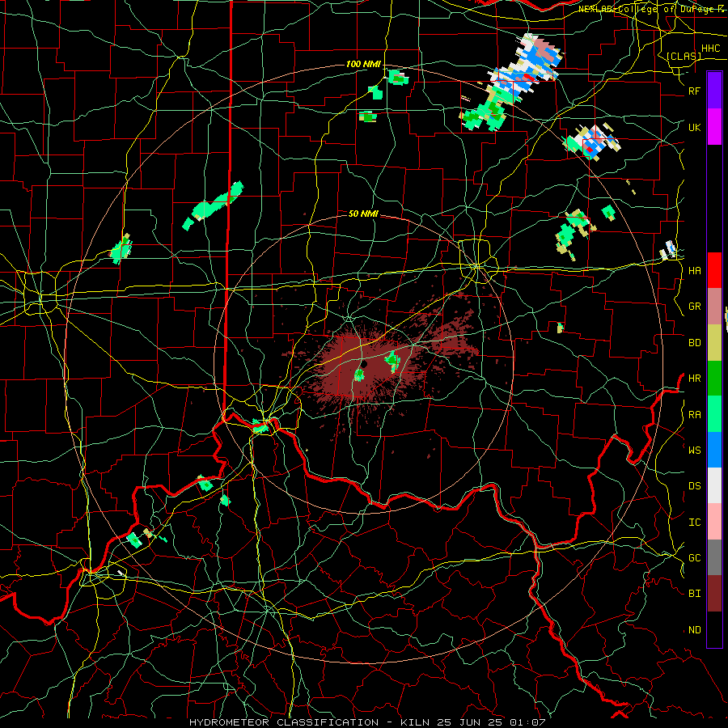Click the blue WS legend swatch
Viewport: 728px width, 728px height.
pos(714,450)
